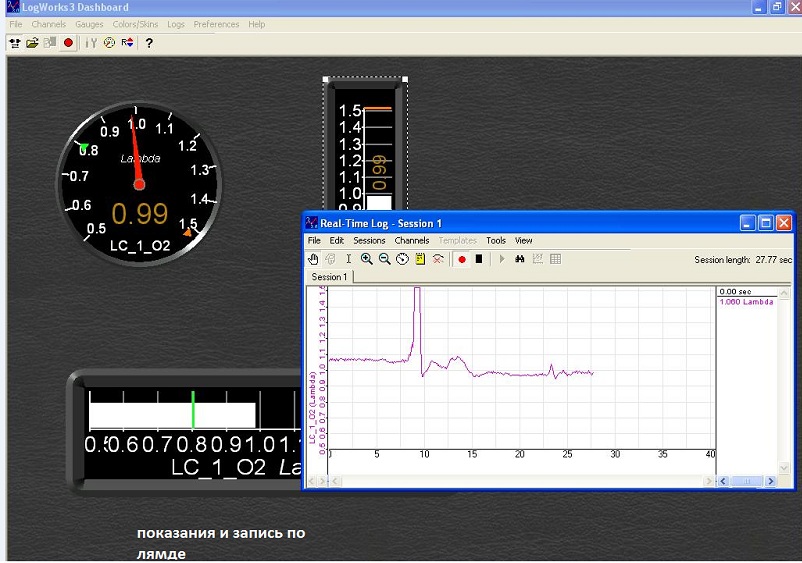Switch to the Session 1 tab
Screen dimensions: 802x563
tap(329, 277)
